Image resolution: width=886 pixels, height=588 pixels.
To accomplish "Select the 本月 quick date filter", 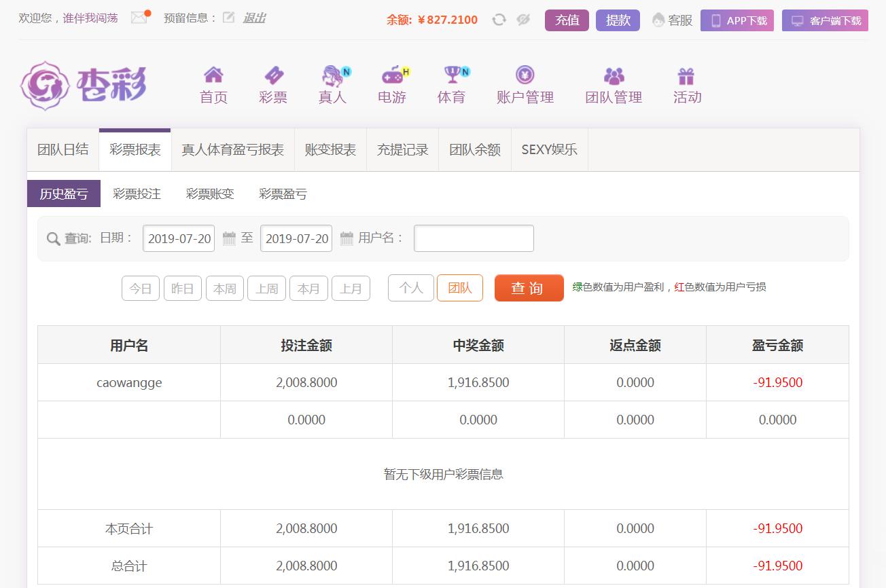I will coord(308,289).
